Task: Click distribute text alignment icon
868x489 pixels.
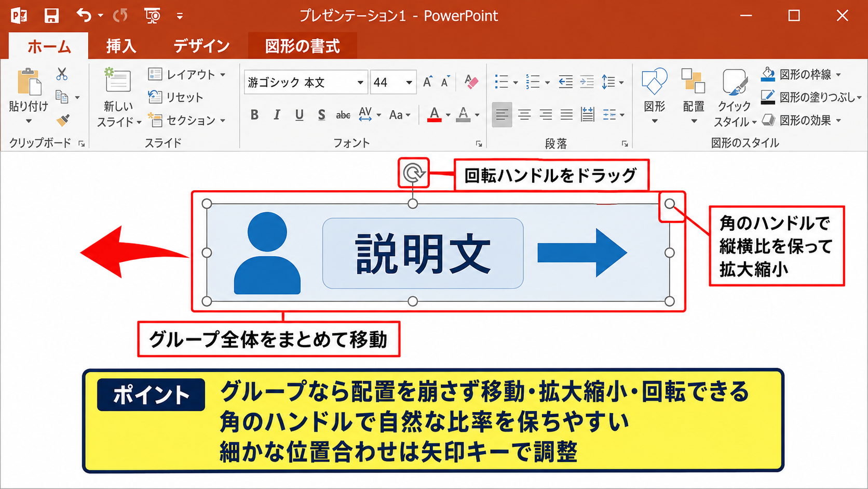Action: [x=588, y=115]
